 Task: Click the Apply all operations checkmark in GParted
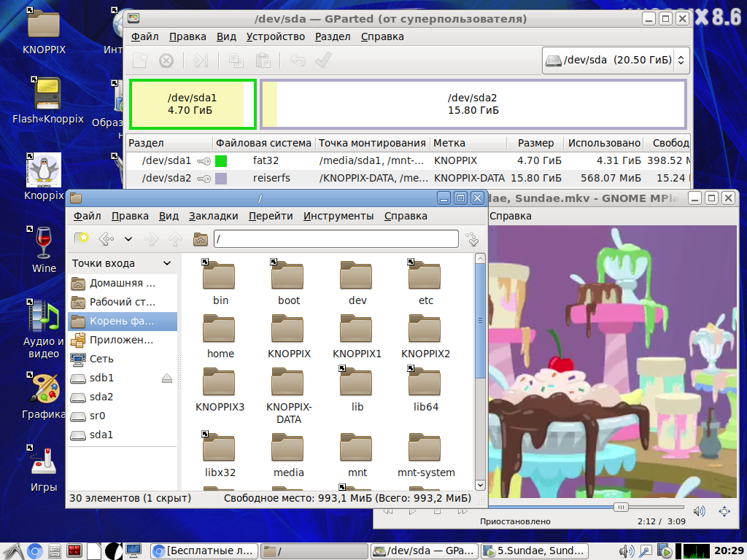323,61
